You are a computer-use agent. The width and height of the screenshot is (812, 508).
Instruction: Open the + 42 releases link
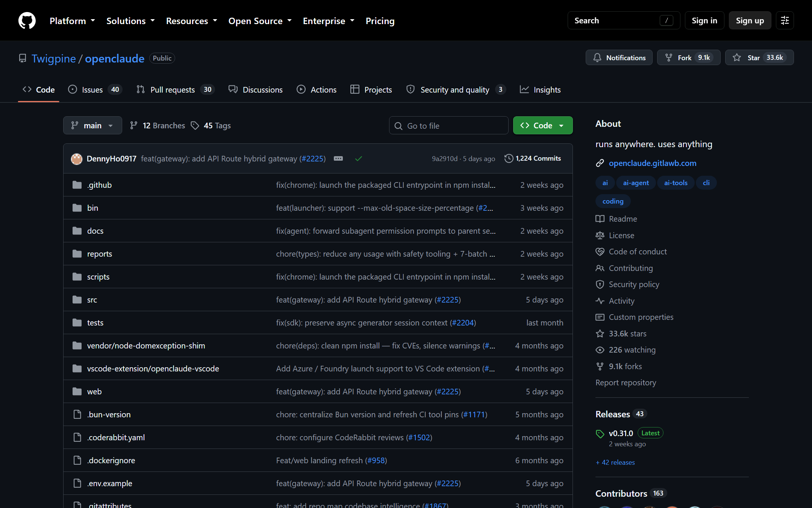tap(615, 462)
